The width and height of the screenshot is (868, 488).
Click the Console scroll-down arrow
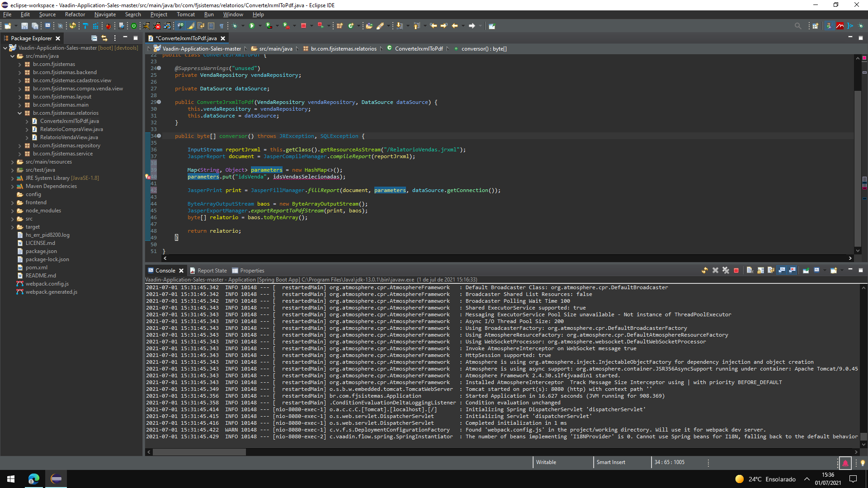(x=863, y=445)
